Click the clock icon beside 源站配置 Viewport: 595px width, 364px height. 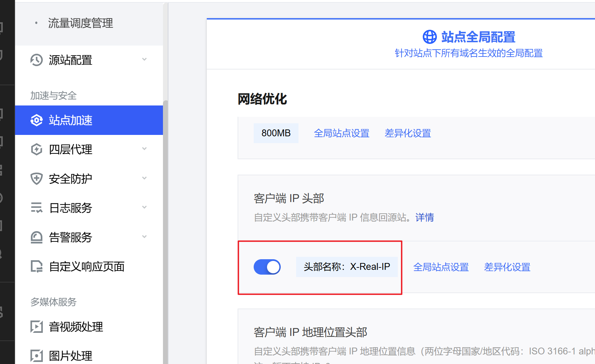(37, 60)
